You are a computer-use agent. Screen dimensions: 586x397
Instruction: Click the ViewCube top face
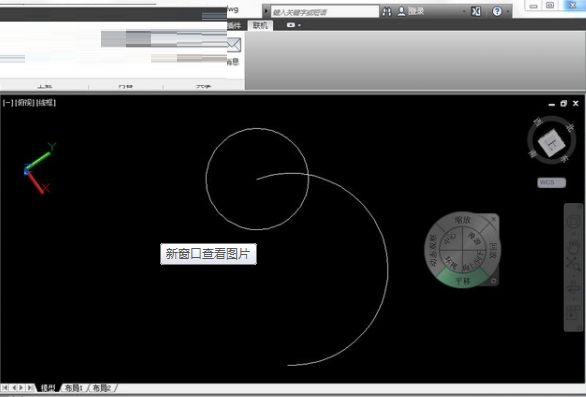tap(552, 142)
